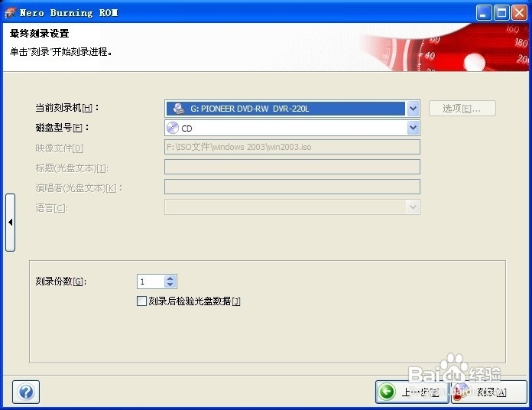Click the 刻录份数 label

tap(60, 281)
